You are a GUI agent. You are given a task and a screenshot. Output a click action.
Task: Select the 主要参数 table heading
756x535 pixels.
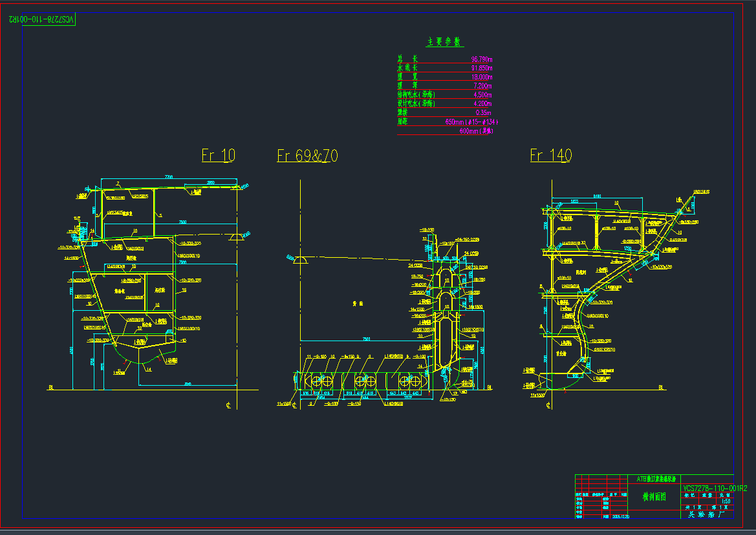tap(444, 42)
